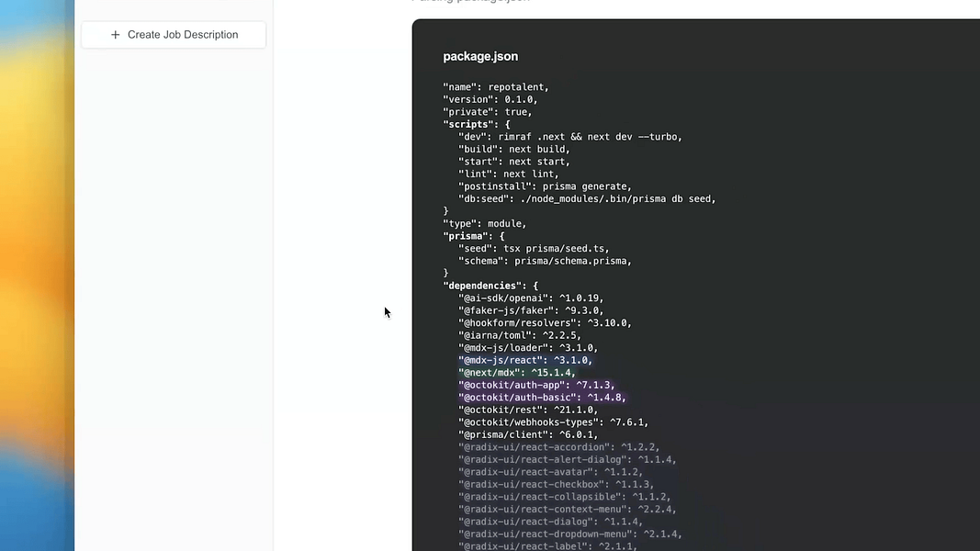Click the @radix-ui/react-dialog line

(x=551, y=522)
